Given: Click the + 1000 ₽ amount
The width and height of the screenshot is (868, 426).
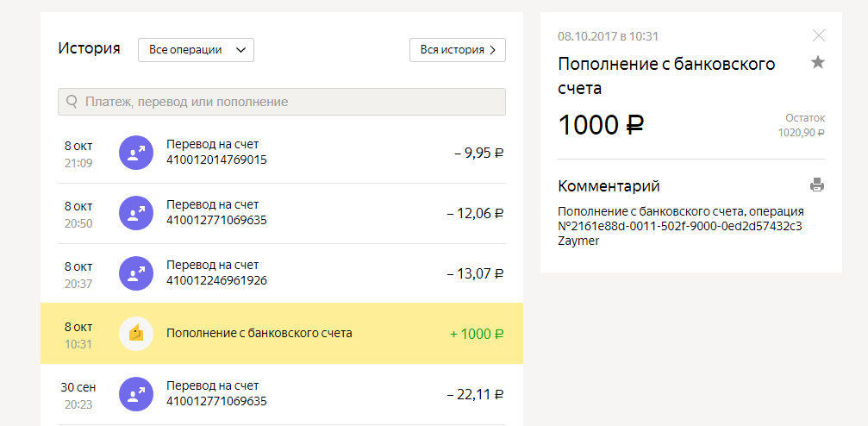Looking at the screenshot, I should (477, 334).
